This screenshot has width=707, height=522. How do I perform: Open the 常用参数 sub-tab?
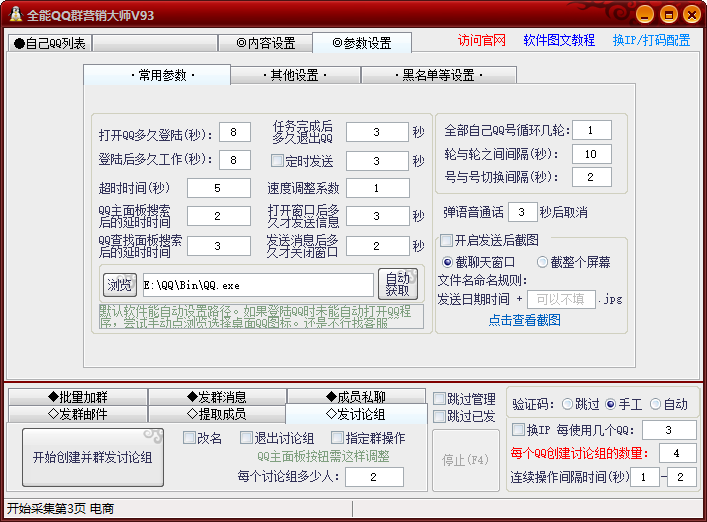coord(157,75)
